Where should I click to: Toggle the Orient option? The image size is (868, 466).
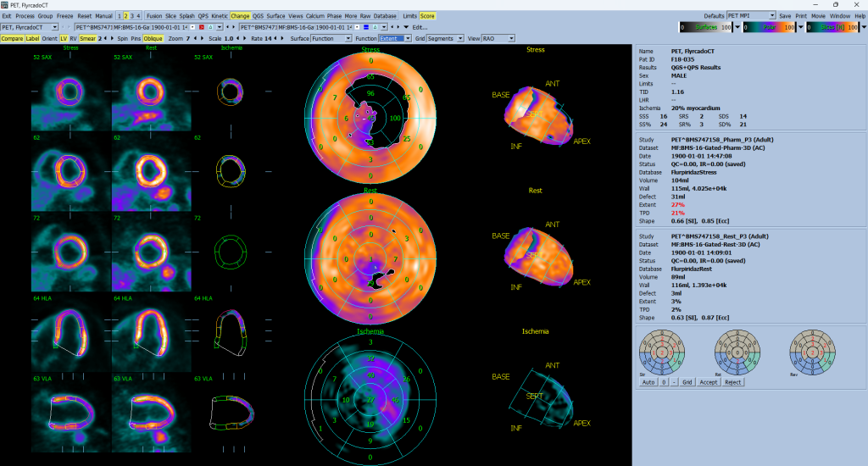(x=50, y=39)
